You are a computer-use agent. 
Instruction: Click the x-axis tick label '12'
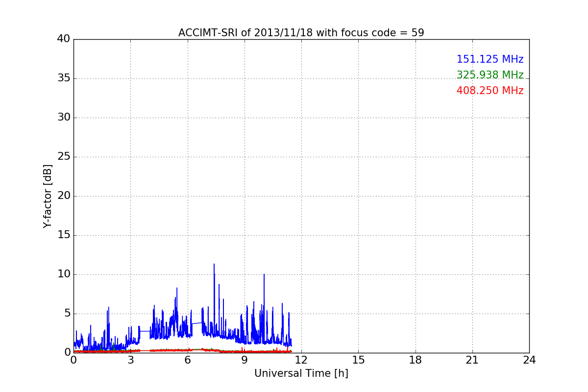click(x=301, y=360)
